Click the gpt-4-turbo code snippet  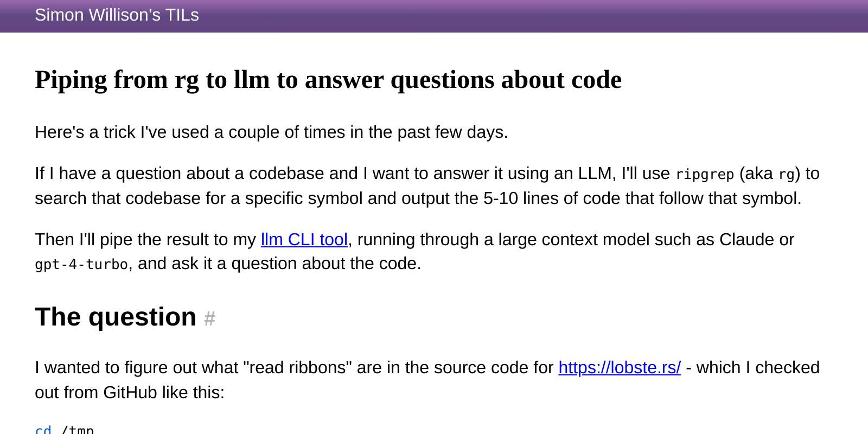click(81, 265)
